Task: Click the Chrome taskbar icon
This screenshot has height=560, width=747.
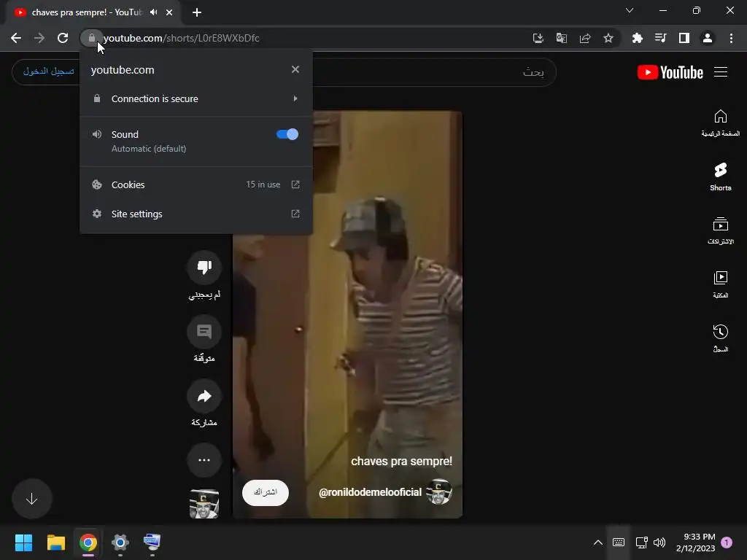Action: coord(88,542)
